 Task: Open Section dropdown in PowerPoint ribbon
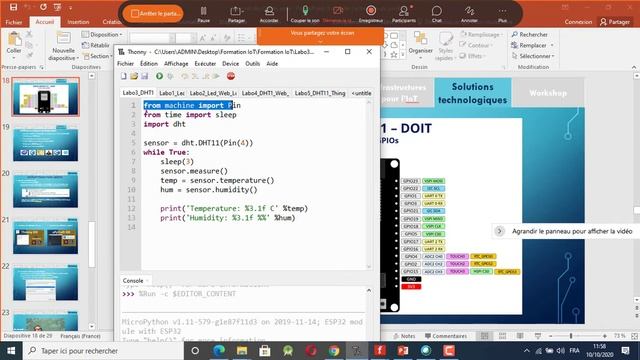tap(97, 56)
